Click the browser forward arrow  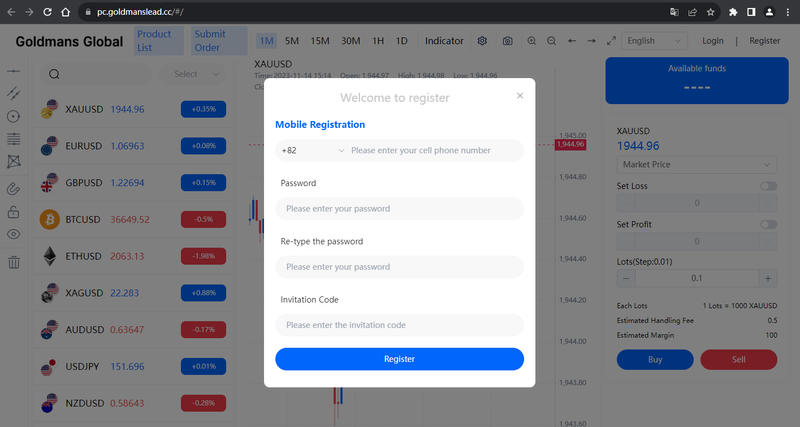click(29, 12)
